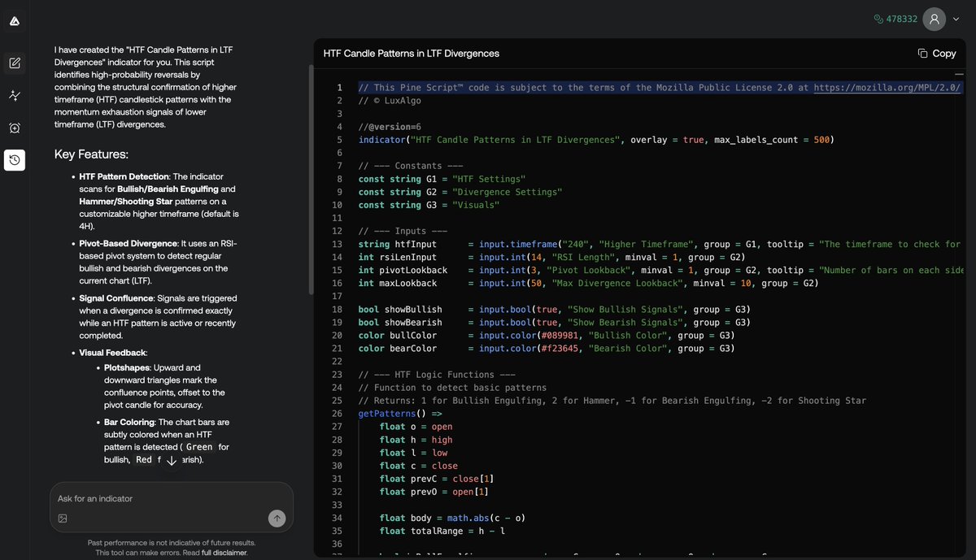The height and width of the screenshot is (560, 976).
Task: Click the '//@version=6' code line
Action: [390, 127]
